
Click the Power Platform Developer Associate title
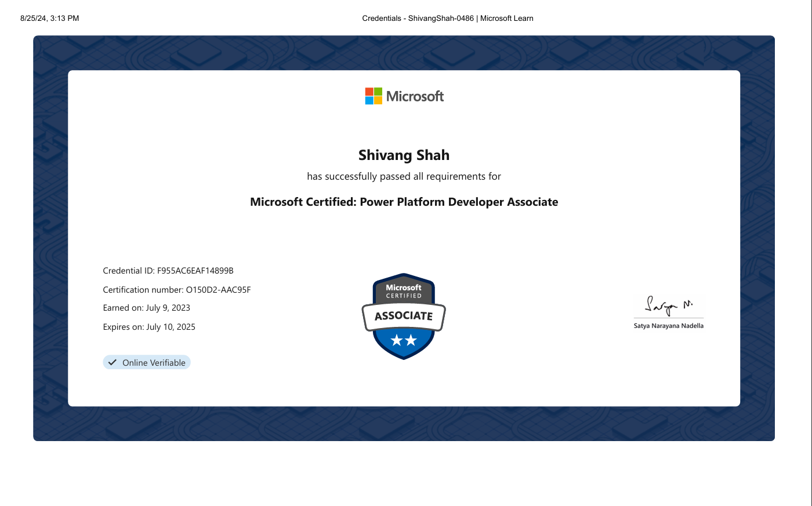(x=404, y=202)
